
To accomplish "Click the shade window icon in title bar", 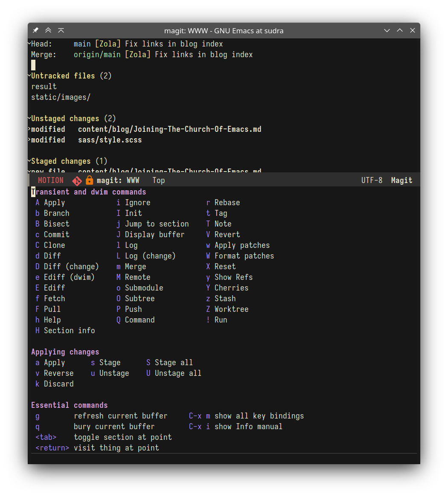I will pos(61,30).
